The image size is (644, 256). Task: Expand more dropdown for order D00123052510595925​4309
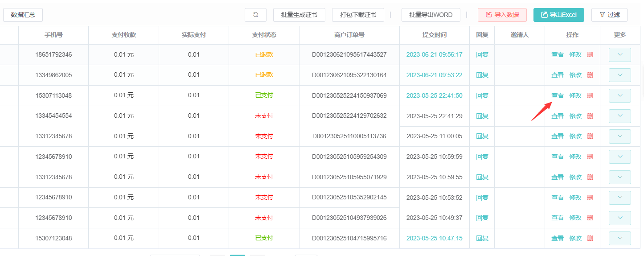pos(620,157)
